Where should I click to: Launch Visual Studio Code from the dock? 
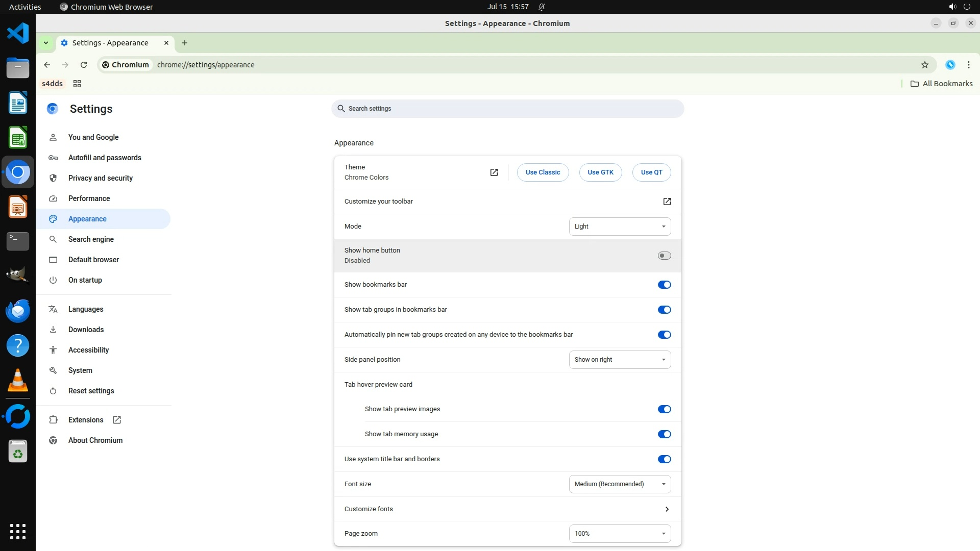pyautogui.click(x=18, y=34)
